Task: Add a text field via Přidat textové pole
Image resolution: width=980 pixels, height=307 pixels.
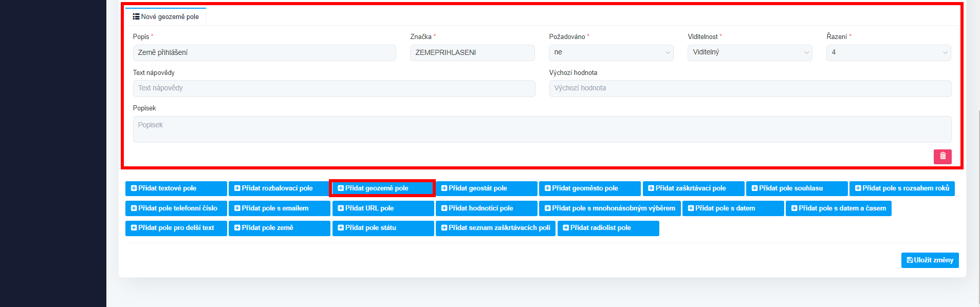Action: click(x=176, y=188)
